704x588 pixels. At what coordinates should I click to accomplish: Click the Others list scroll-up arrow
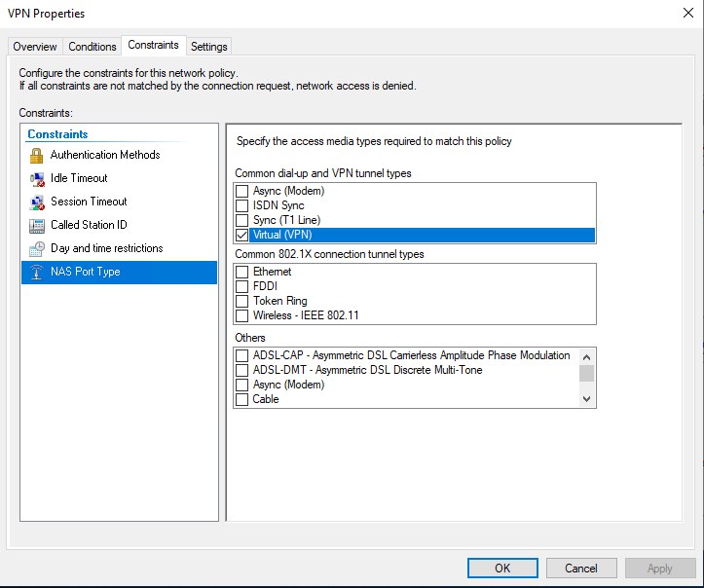coord(586,357)
